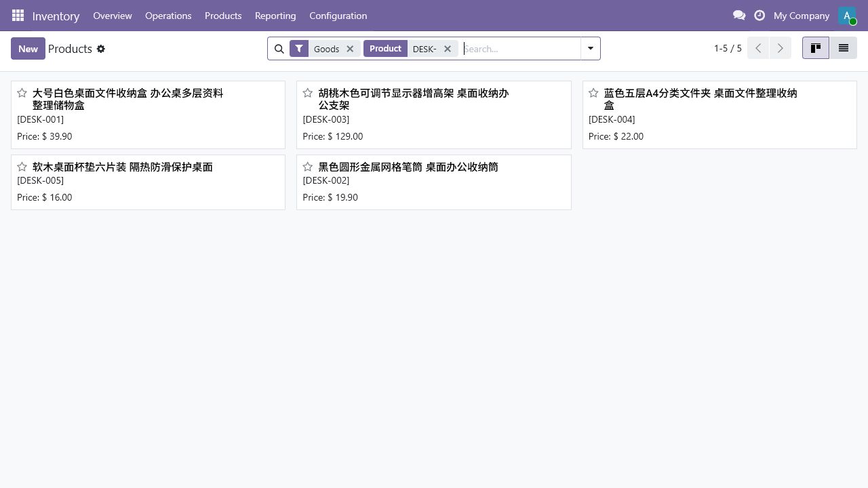Image resolution: width=868 pixels, height=488 pixels.
Task: Open the activities clock icon
Action: pos(759,15)
